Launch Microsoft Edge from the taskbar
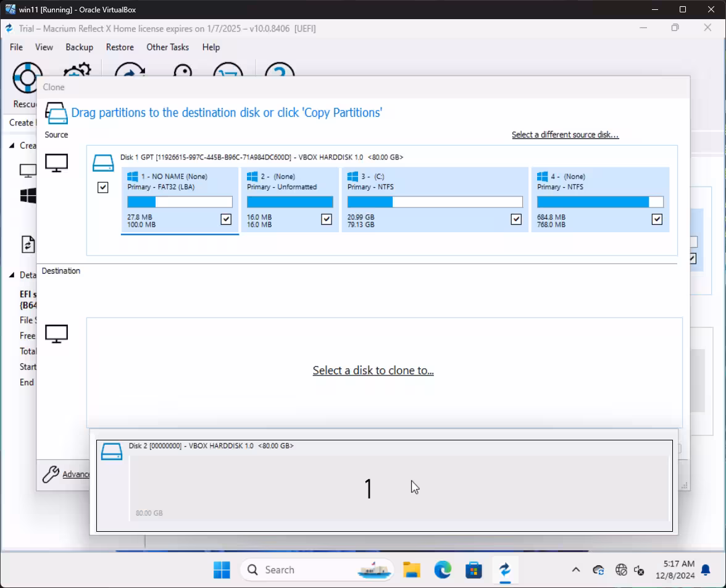726x588 pixels. [x=443, y=570]
